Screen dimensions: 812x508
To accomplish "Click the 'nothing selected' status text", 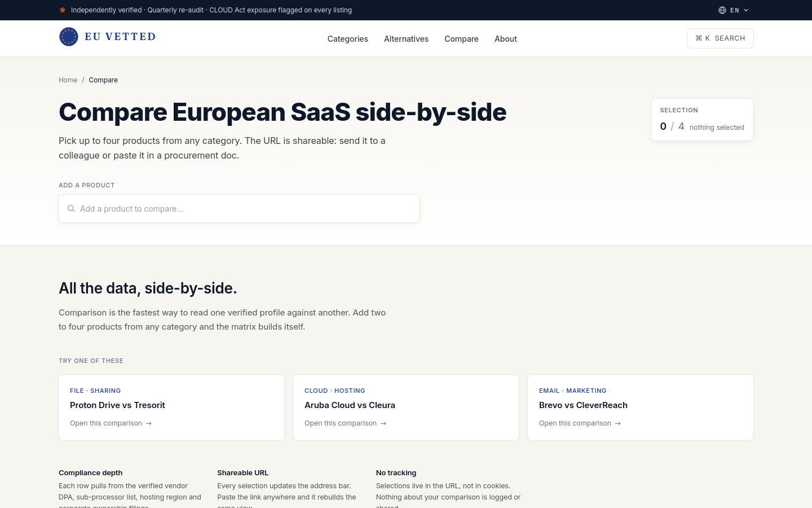I will 717,128.
